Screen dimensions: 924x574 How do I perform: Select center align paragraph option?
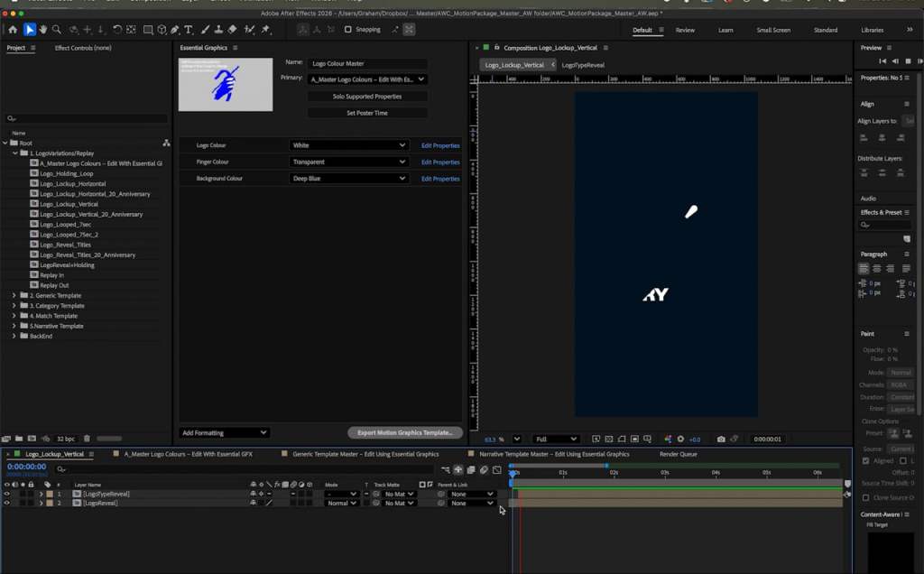[877, 269]
